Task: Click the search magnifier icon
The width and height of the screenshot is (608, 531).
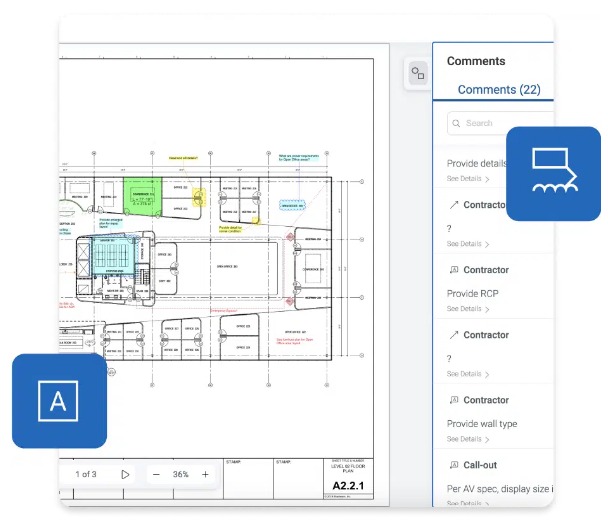Action: click(x=456, y=123)
